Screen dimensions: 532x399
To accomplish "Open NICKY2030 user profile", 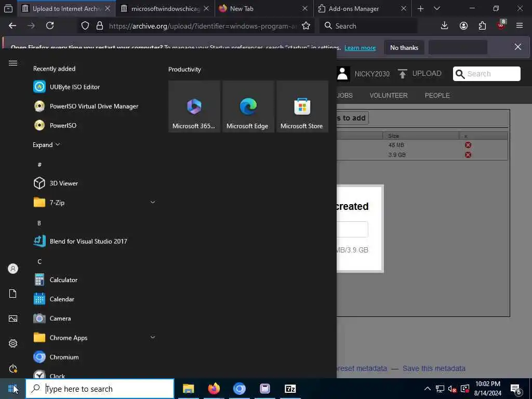I will pos(363,74).
